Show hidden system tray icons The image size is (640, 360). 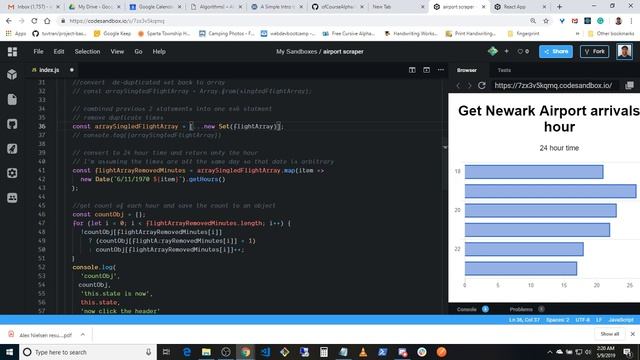[x=550, y=352]
